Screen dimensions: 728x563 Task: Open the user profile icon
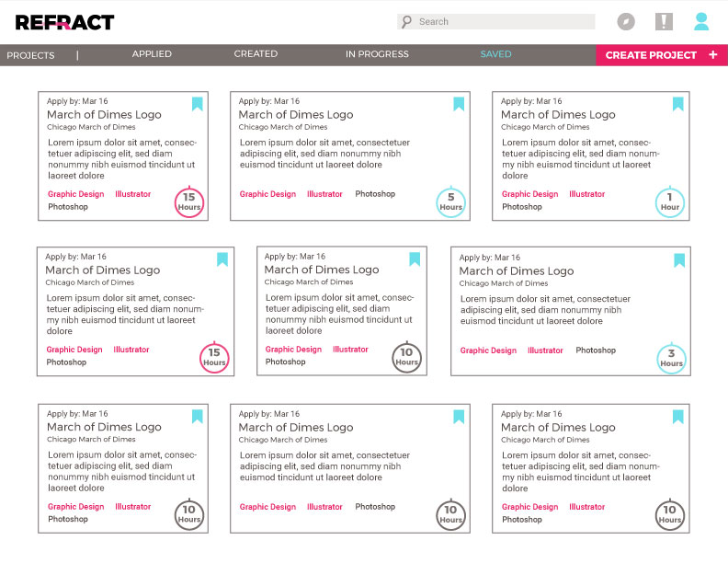coord(701,22)
